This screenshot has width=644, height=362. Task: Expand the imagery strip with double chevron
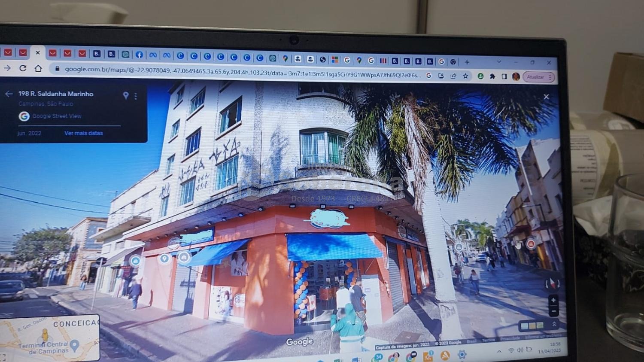pyautogui.click(x=554, y=324)
